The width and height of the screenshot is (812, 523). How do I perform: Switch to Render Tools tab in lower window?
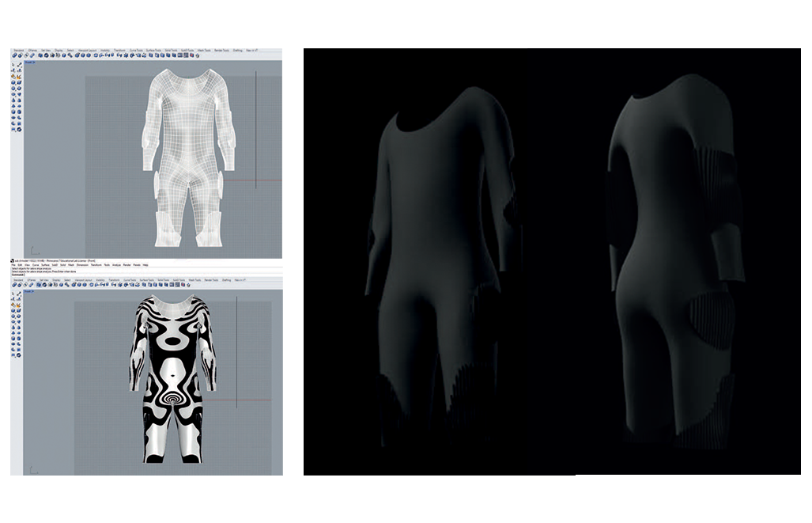click(211, 280)
